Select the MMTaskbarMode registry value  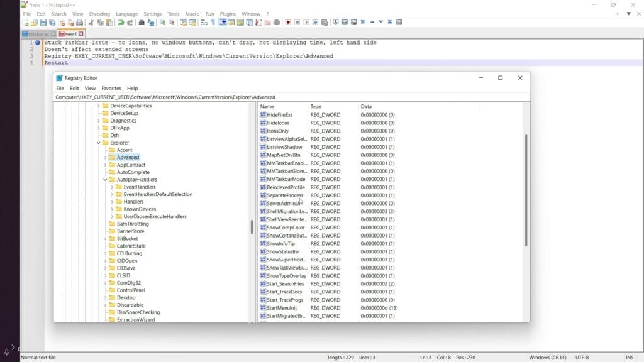[286, 179]
